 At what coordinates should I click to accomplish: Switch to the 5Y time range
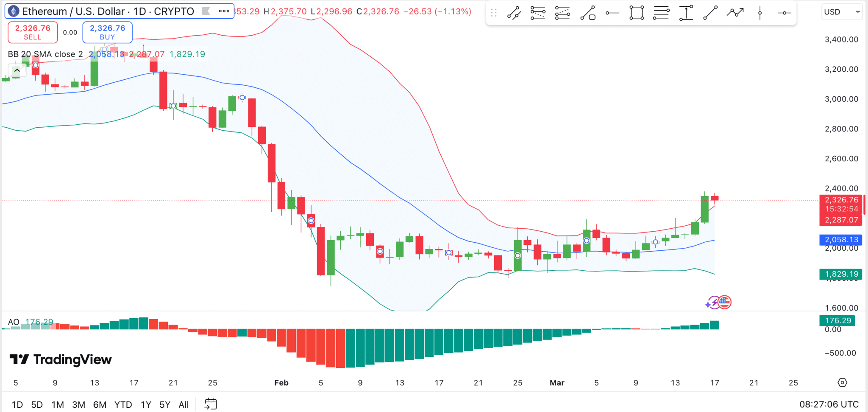(x=165, y=405)
